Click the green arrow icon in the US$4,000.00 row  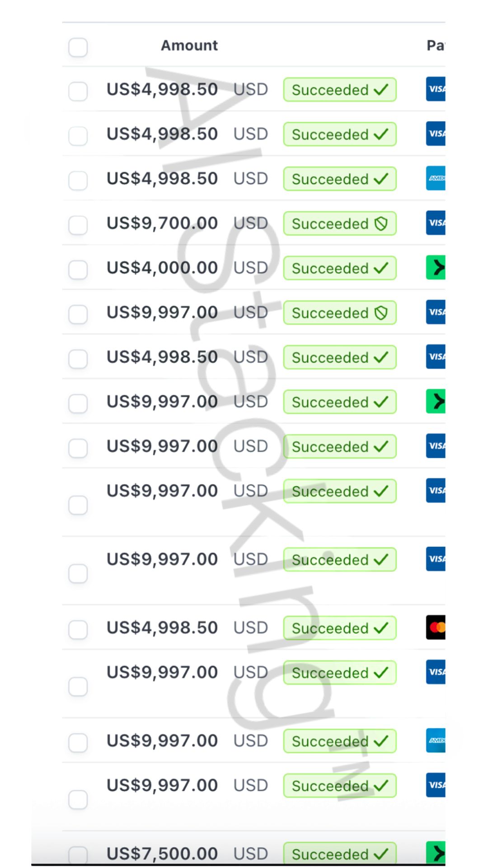coord(436,268)
